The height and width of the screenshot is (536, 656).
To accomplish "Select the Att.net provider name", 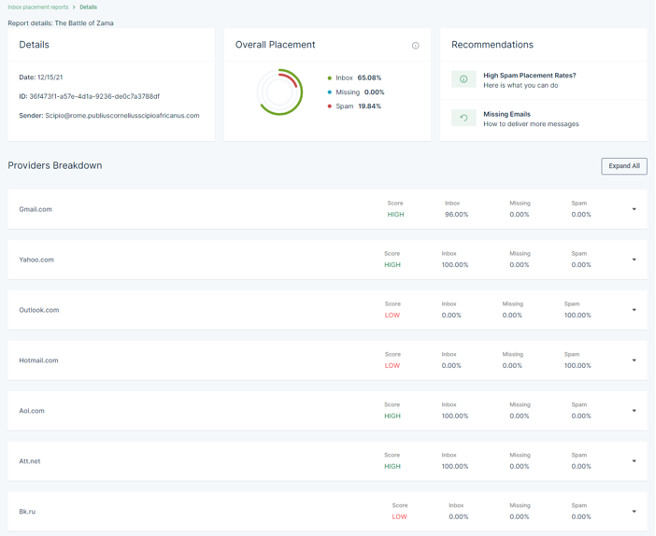I will [x=30, y=461].
